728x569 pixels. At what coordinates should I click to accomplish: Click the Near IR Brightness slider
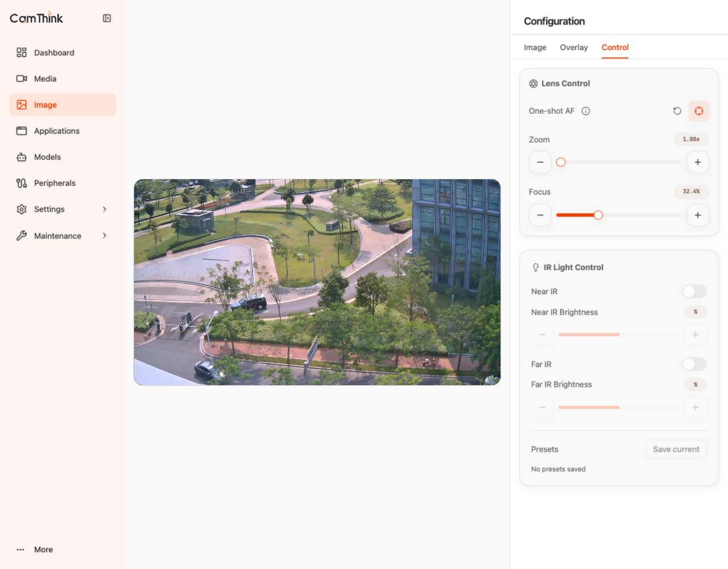pyautogui.click(x=619, y=335)
